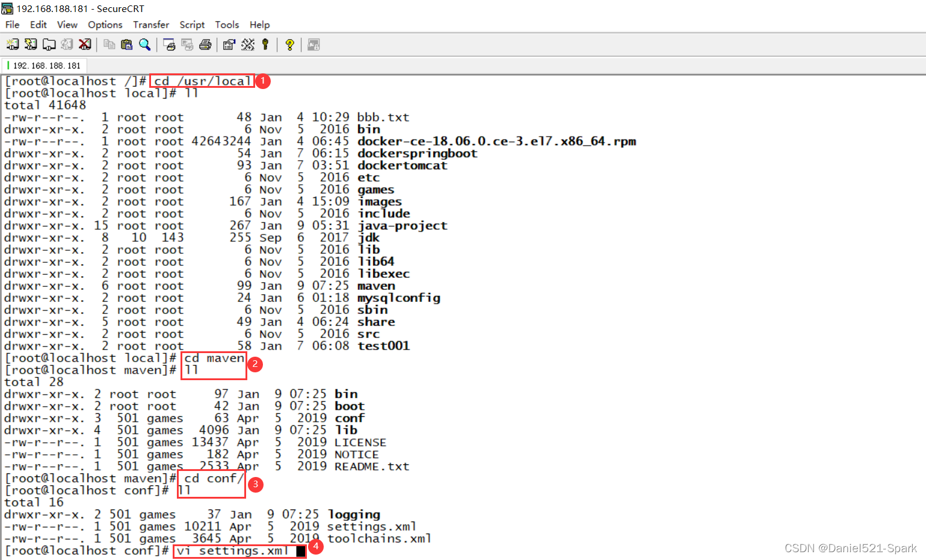Click the jdk directory name
Viewport: 926px width, 560px height.
368,238
